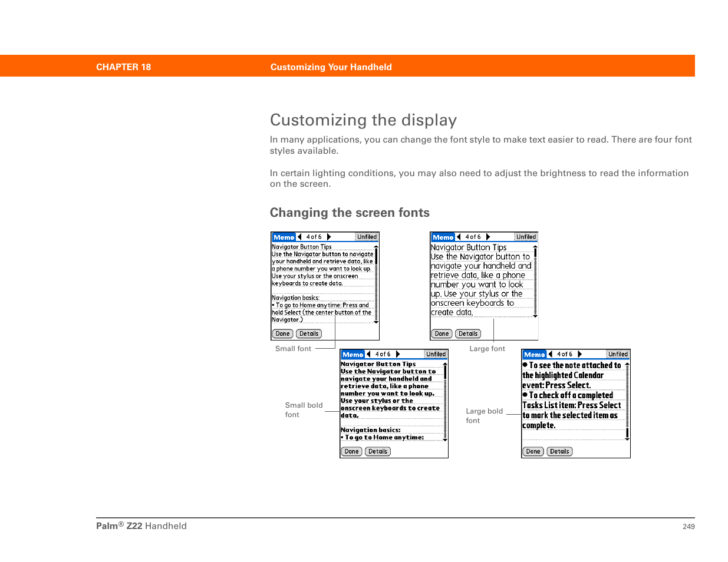Click next memo arrow in Small font screen
The width and height of the screenshot is (728, 562).
(329, 237)
